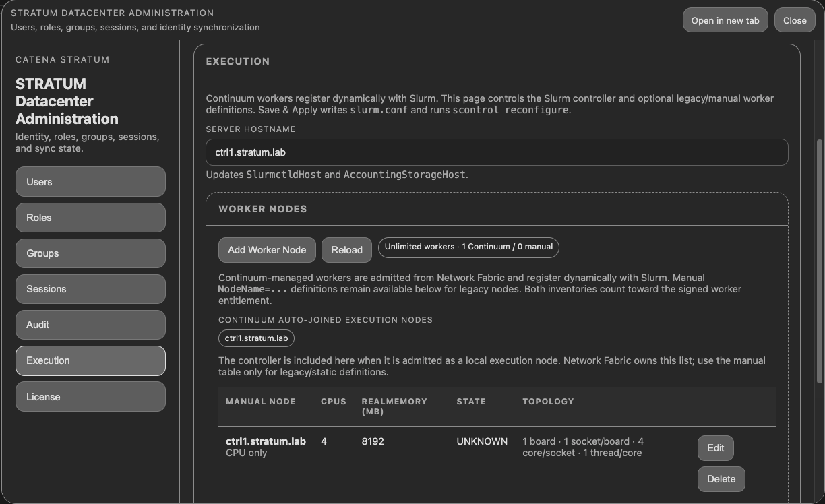Click the 8192 memory value cell
This screenshot has width=825, height=504.
pos(373,441)
